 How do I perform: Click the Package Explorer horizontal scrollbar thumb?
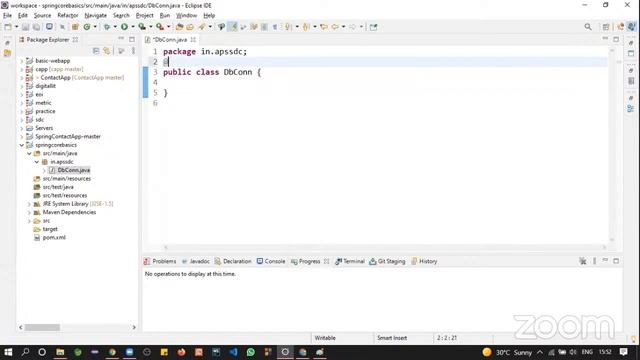pos(42,327)
